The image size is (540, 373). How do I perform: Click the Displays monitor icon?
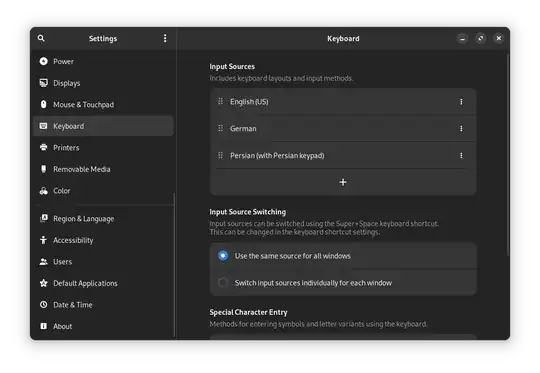click(43, 83)
